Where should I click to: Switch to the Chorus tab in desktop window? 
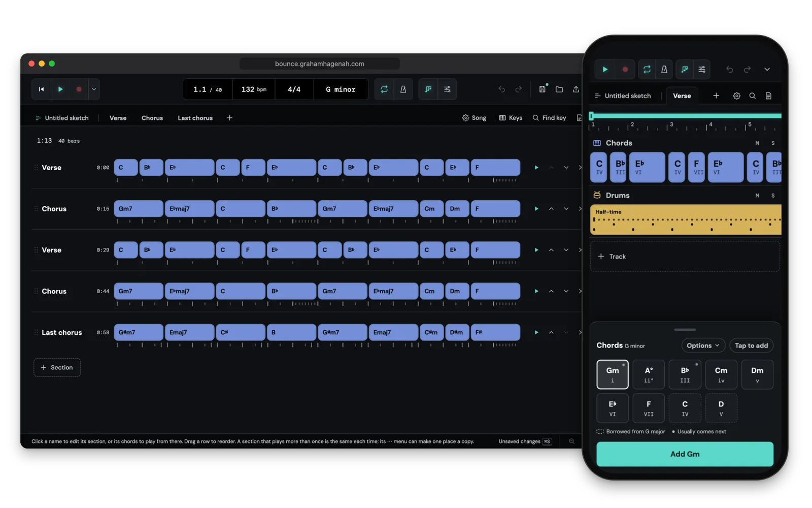(152, 118)
